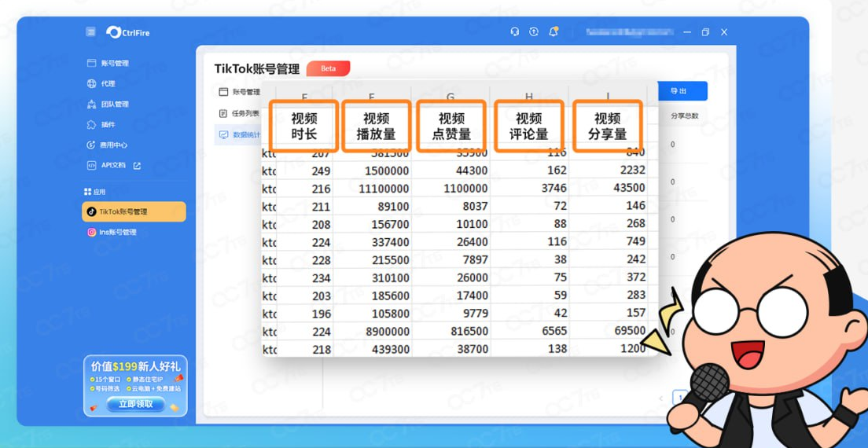
Task: Open 插件 puzzle item in sidebar
Action: click(x=101, y=124)
